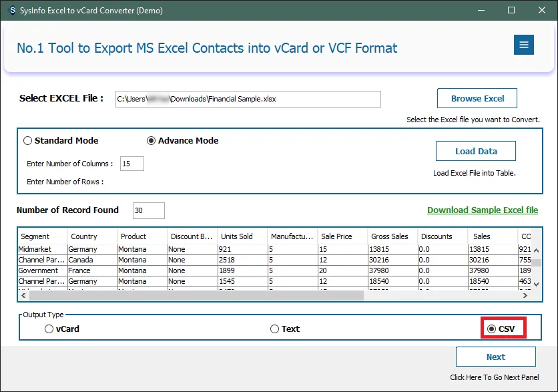
Task: Edit the Number of Columns field
Action: (132, 164)
